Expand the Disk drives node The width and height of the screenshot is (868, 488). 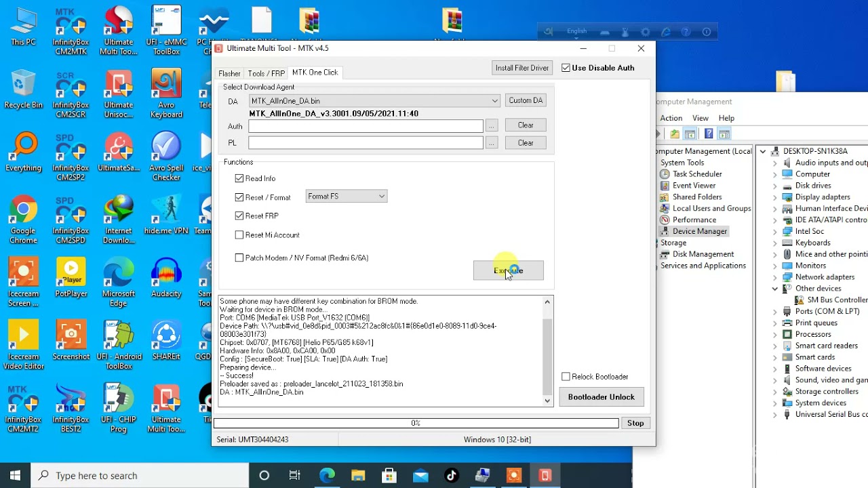[774, 186]
